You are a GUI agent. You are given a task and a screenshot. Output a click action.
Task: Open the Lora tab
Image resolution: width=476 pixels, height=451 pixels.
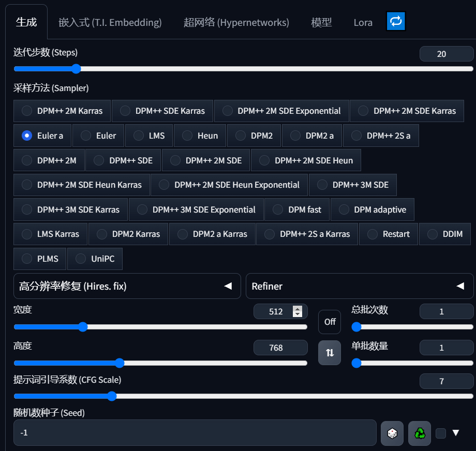point(363,22)
